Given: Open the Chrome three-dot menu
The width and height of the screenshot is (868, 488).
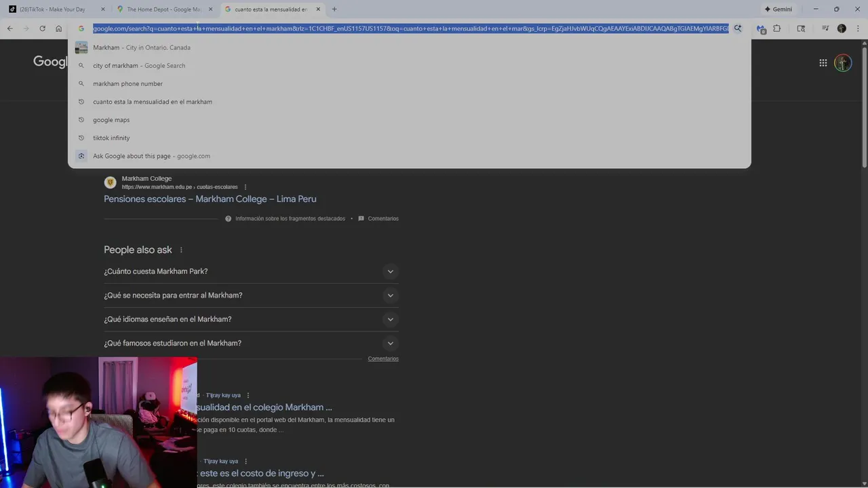Looking at the screenshot, I should 858,28.
